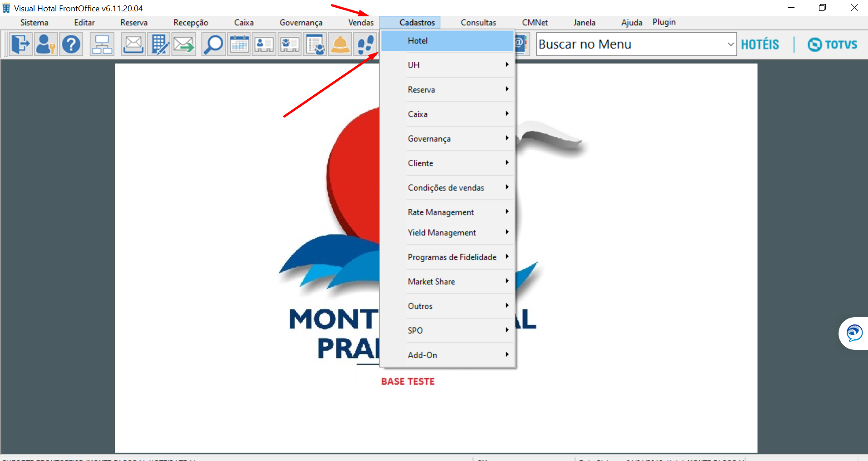Expand the Condições de vendas submenu
Image resolution: width=868 pixels, height=461 pixels.
pos(447,187)
